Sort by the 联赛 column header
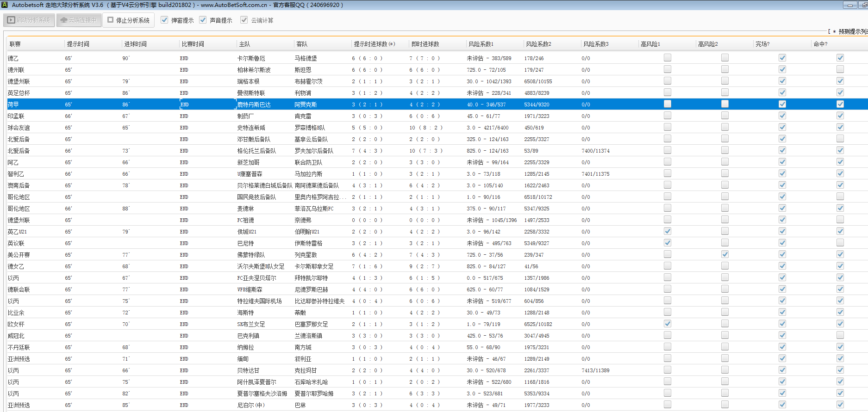Image resolution: width=868 pixels, height=412 pixels. click(15, 44)
